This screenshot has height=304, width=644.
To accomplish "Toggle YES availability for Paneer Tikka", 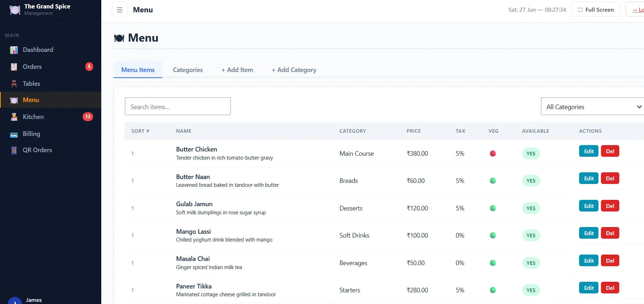I will pos(531,290).
